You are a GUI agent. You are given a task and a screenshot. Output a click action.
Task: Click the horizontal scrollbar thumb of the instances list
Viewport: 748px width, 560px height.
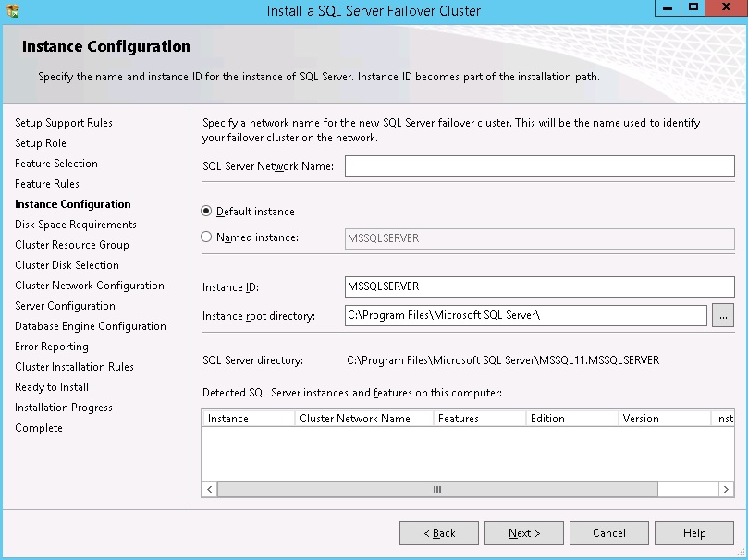(x=437, y=489)
